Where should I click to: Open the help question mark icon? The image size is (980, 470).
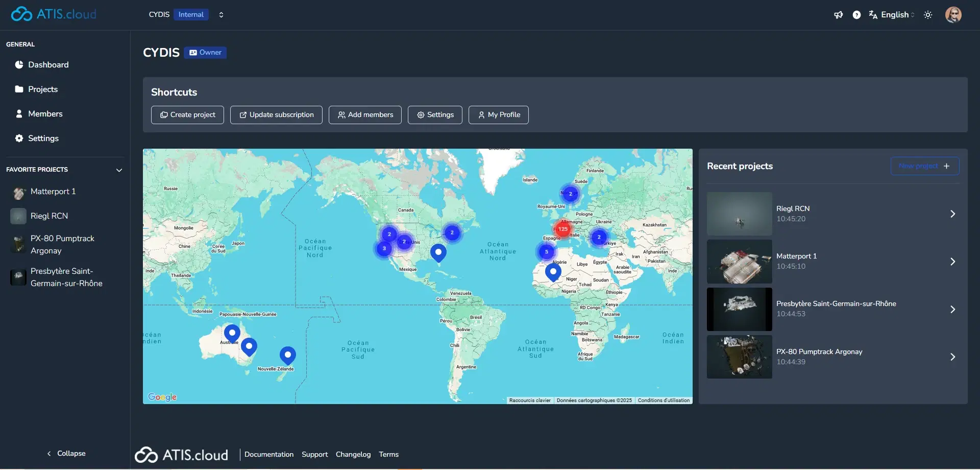click(856, 15)
